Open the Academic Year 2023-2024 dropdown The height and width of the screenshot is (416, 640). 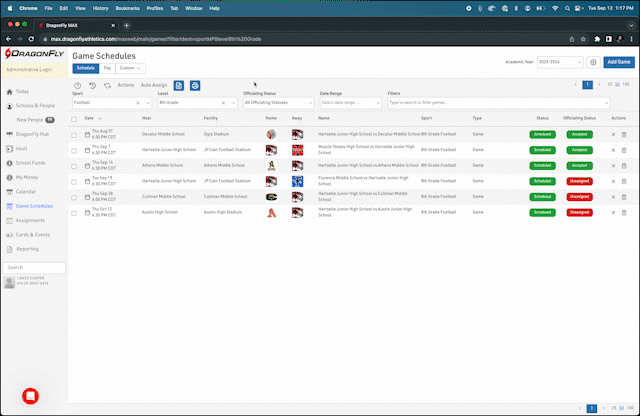coord(560,62)
